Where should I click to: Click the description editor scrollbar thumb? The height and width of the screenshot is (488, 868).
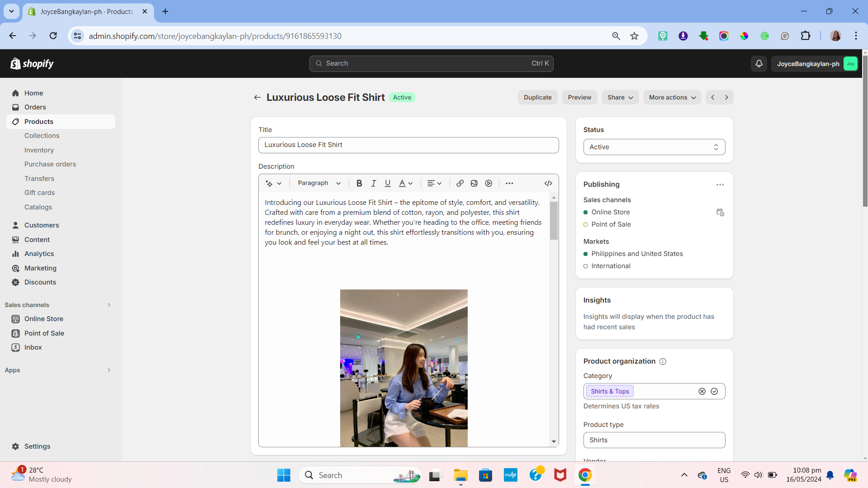[x=554, y=220]
